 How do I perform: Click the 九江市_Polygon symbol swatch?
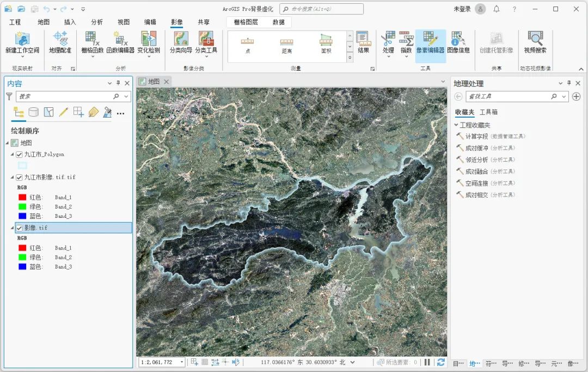click(x=22, y=166)
